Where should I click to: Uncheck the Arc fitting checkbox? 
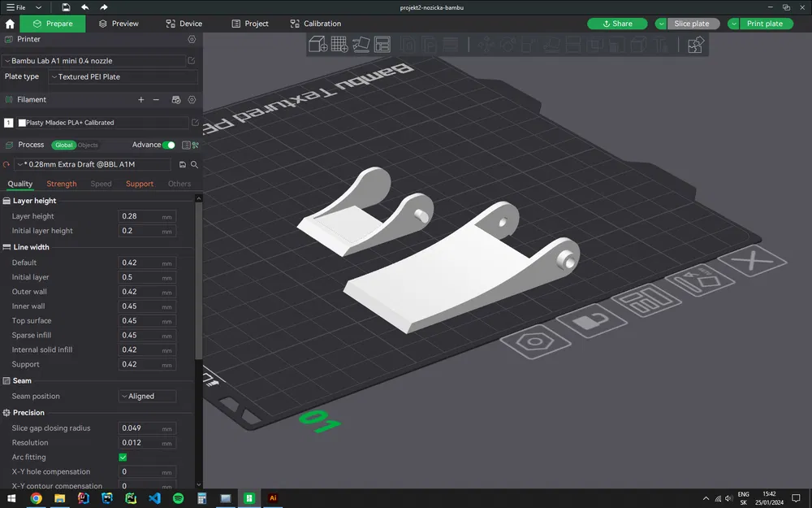pos(123,458)
